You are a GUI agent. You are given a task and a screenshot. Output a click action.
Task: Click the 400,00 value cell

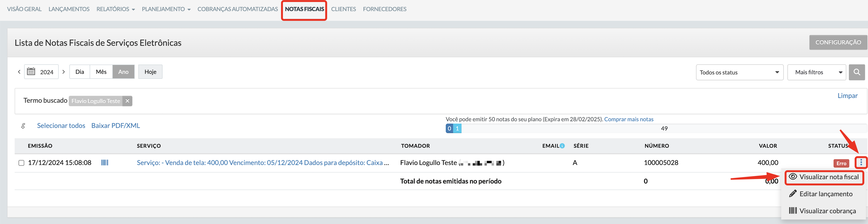coord(768,163)
